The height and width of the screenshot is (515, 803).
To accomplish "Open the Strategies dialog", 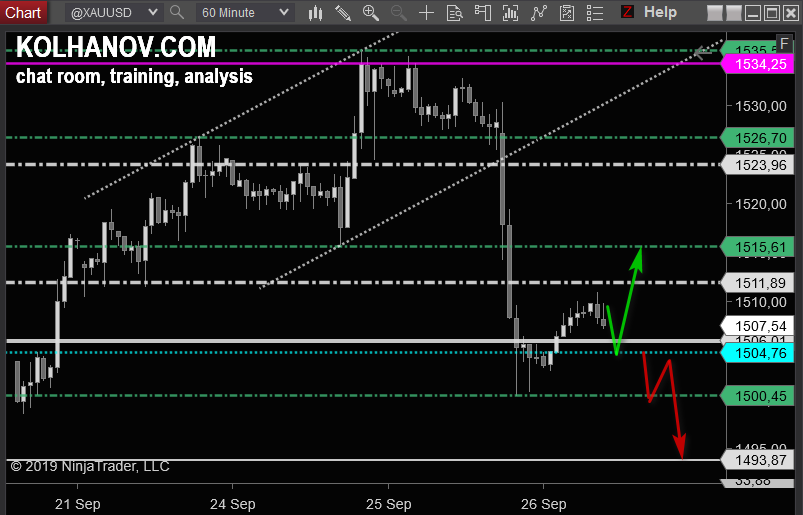I will (x=566, y=12).
